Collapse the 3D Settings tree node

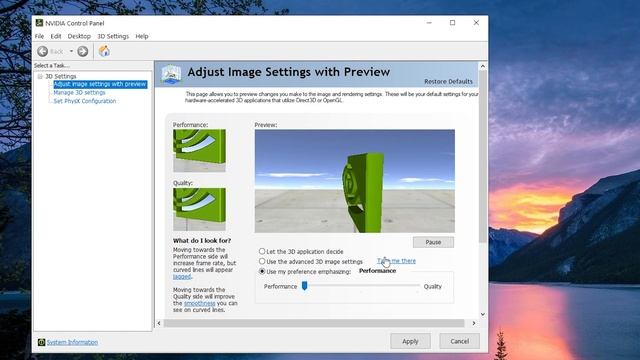[x=40, y=76]
